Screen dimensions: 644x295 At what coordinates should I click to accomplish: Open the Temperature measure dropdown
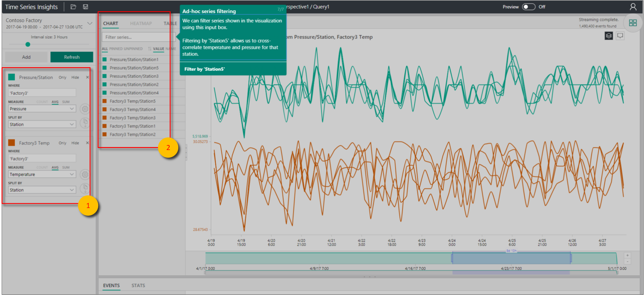point(42,174)
